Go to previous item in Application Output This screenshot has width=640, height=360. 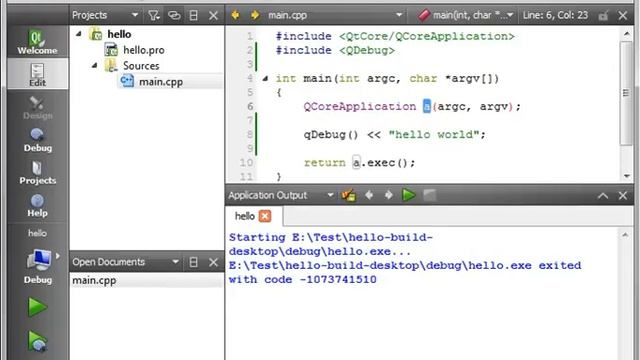369,195
